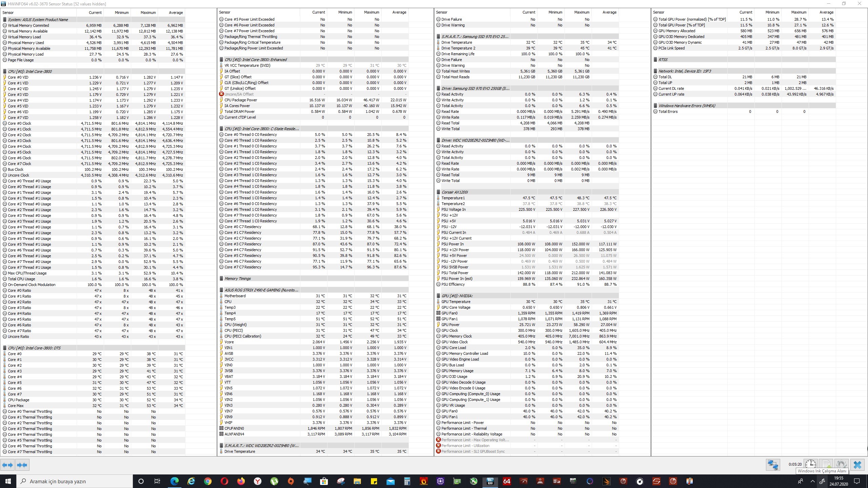868x488 pixels.
Task: Open the Opera browser taskbar icon
Action: tap(224, 481)
